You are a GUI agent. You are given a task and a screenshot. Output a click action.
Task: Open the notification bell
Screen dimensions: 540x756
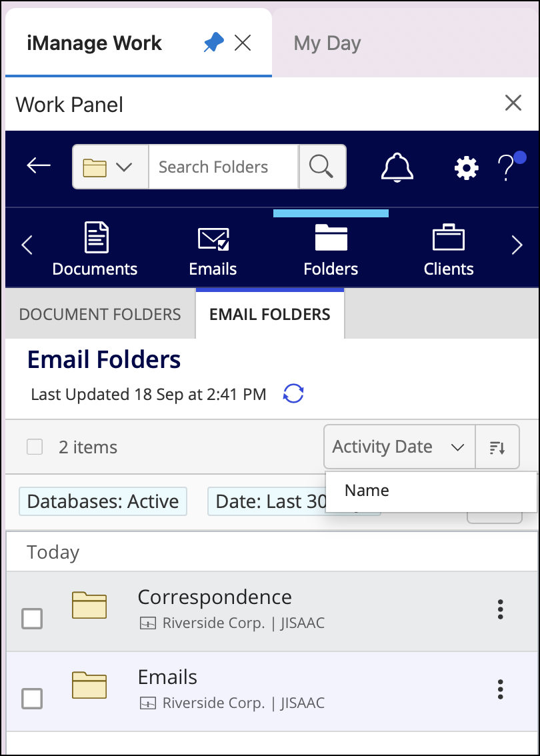tap(397, 167)
